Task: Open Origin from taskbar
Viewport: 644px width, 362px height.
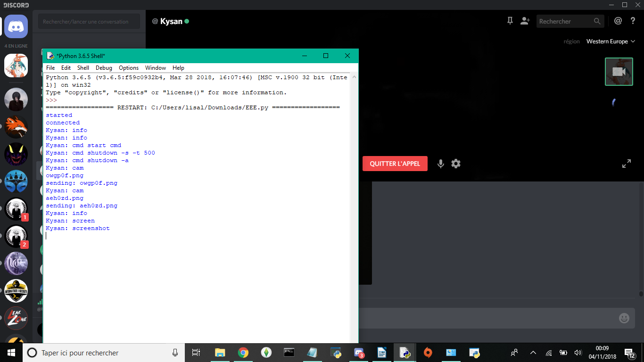Action: coord(428,353)
